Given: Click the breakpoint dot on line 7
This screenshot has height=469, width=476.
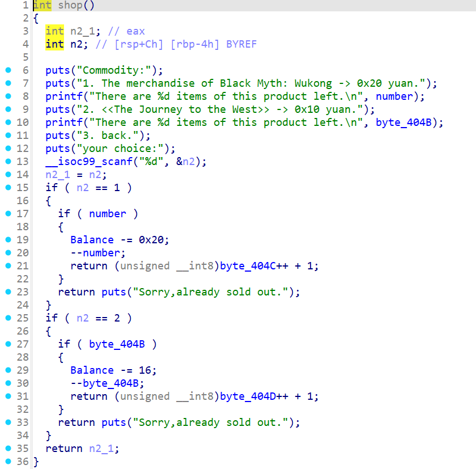Looking at the screenshot, I should coord(8,83).
